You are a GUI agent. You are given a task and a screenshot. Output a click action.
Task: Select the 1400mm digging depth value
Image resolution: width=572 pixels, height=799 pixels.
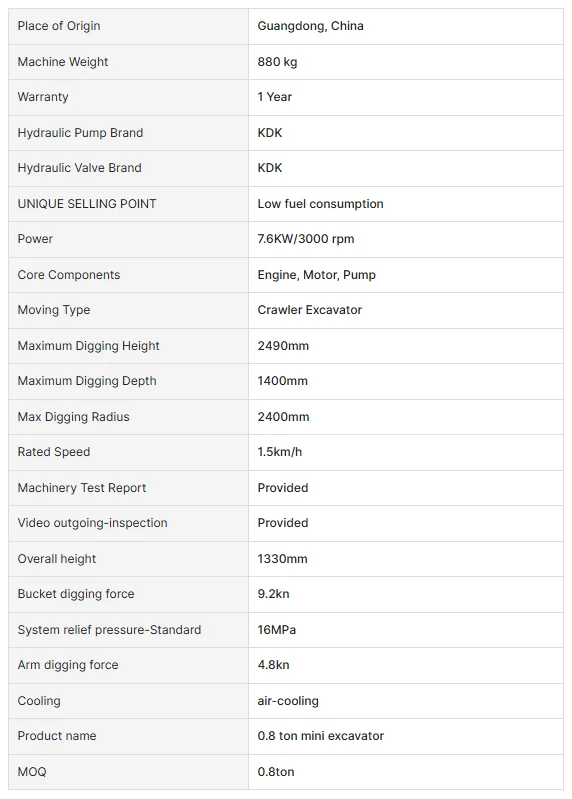pos(283,381)
